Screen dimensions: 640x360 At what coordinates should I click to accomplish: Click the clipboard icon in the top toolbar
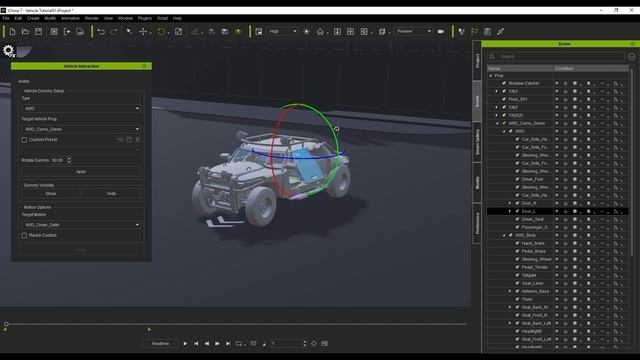click(487, 31)
